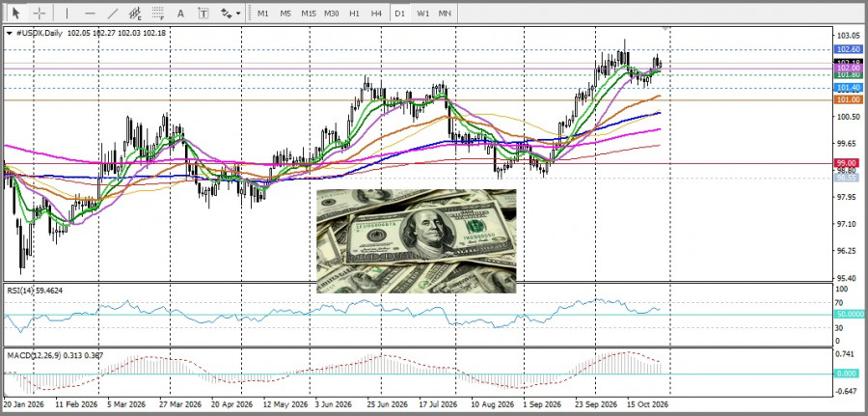Switch chart to H1 timeframe
This screenshot has width=868, height=416.
(354, 13)
